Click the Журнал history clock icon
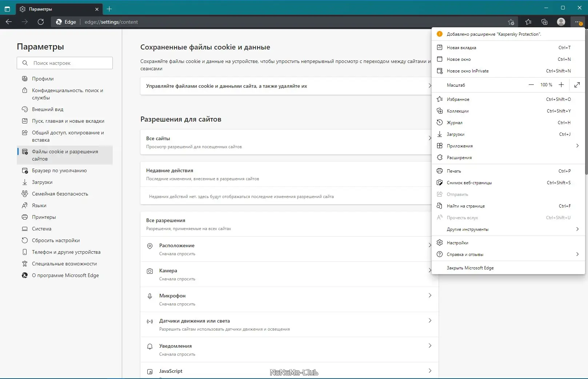The image size is (588, 379). (x=440, y=122)
